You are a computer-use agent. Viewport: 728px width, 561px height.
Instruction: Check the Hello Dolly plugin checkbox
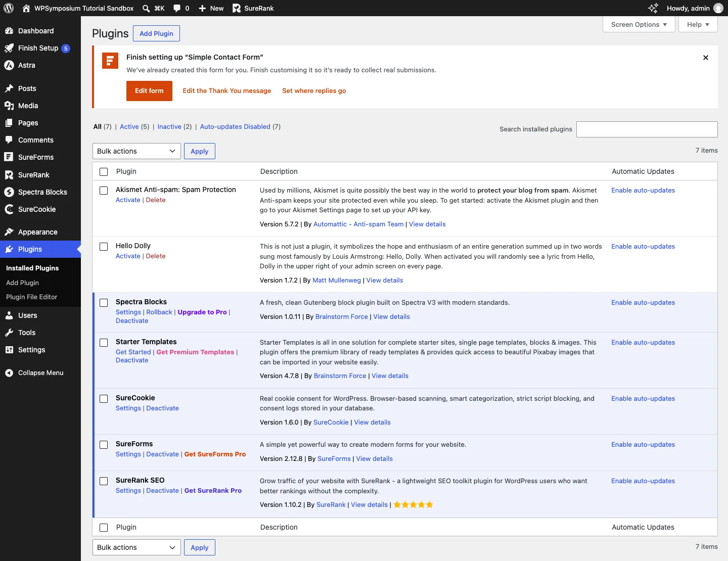tap(104, 247)
